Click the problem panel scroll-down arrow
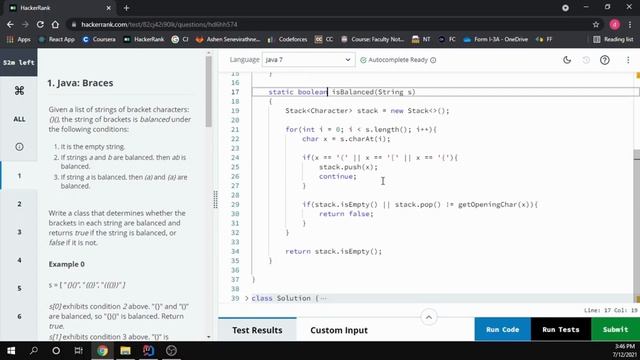Viewport: 640px width, 360px height. point(209,337)
